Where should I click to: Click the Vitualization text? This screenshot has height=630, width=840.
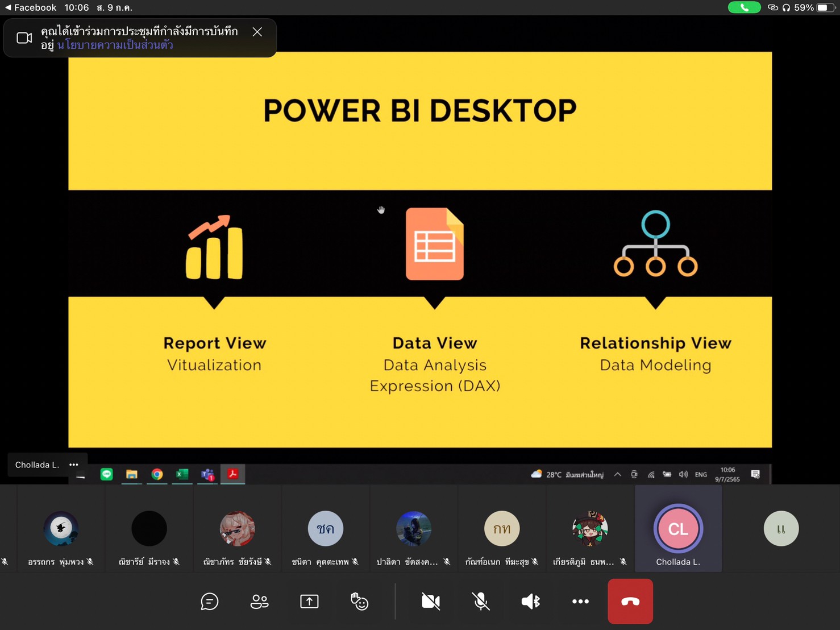pyautogui.click(x=214, y=365)
